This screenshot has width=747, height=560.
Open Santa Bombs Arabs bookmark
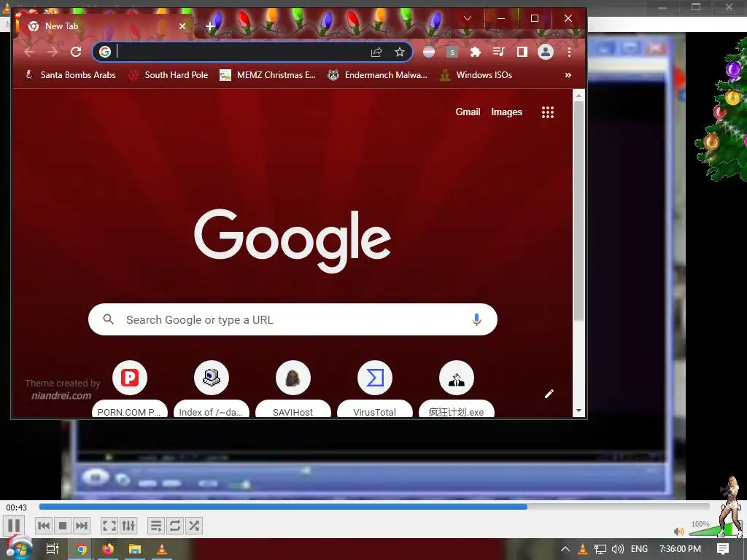(71, 75)
